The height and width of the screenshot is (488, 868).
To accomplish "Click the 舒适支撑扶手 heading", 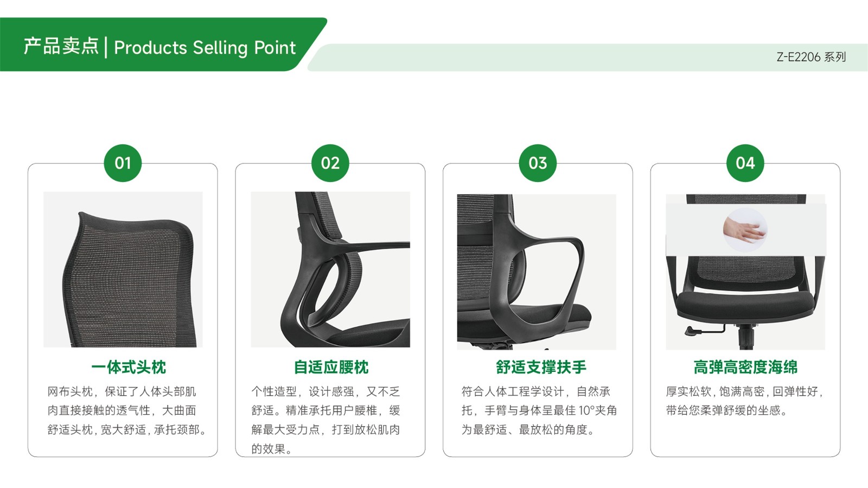I will (x=541, y=367).
